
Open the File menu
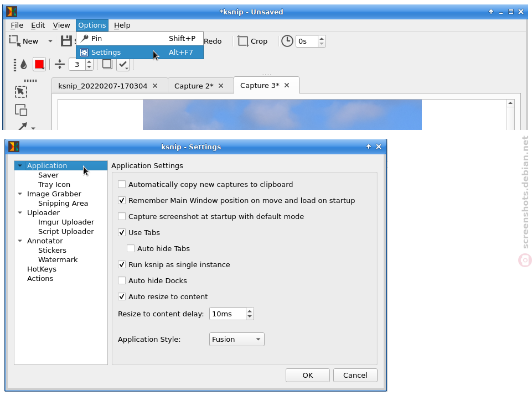coord(17,25)
